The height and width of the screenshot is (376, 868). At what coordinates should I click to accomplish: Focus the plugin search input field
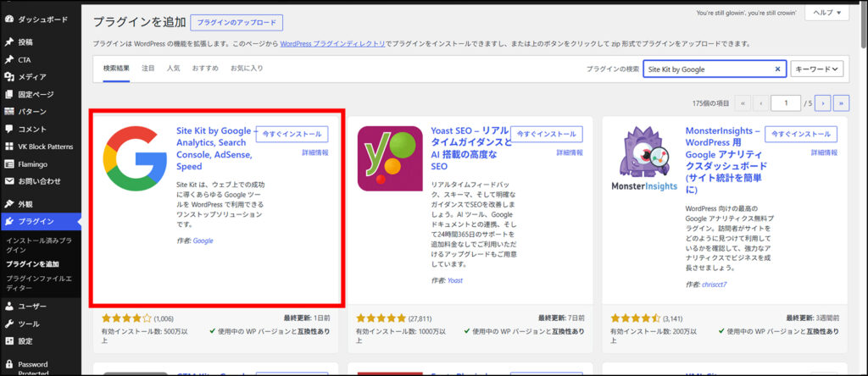coord(714,69)
